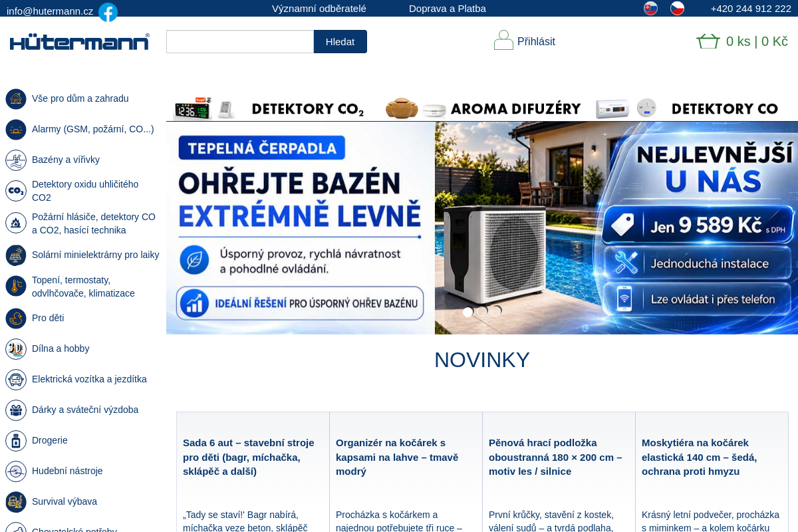Open Pro děti category link
This screenshot has height=532, width=798.
(48, 318)
